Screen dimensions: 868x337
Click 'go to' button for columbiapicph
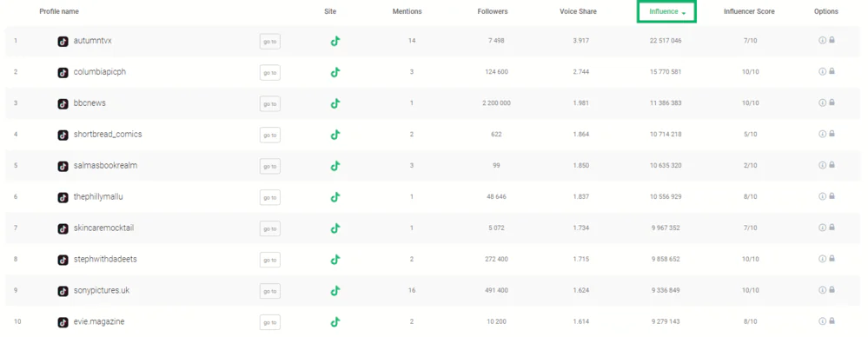click(270, 72)
